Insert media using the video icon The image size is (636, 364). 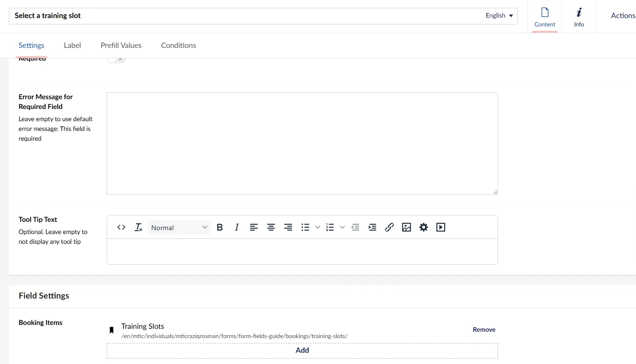click(x=440, y=227)
